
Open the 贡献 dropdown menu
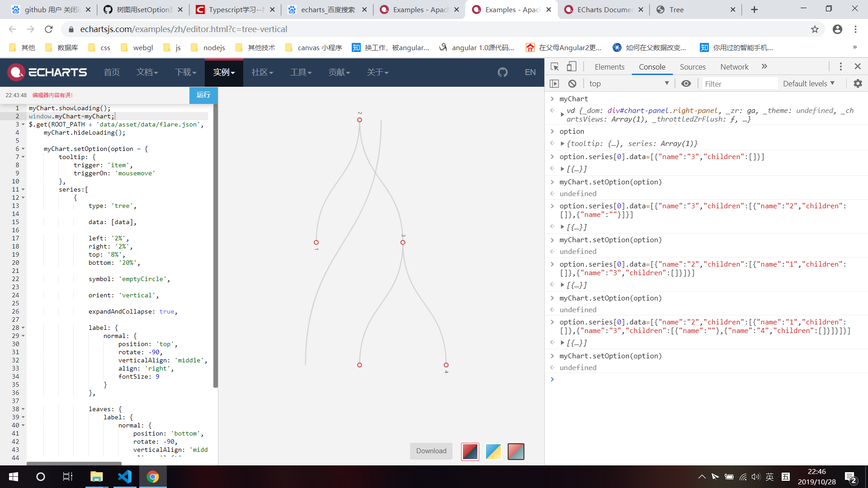tap(340, 72)
